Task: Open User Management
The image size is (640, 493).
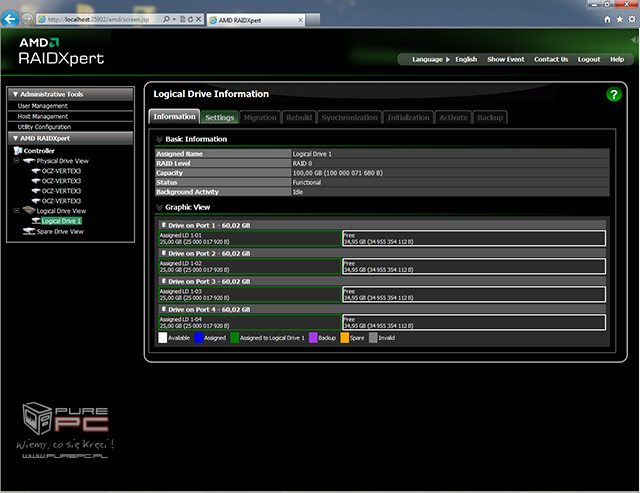Action: (42, 106)
